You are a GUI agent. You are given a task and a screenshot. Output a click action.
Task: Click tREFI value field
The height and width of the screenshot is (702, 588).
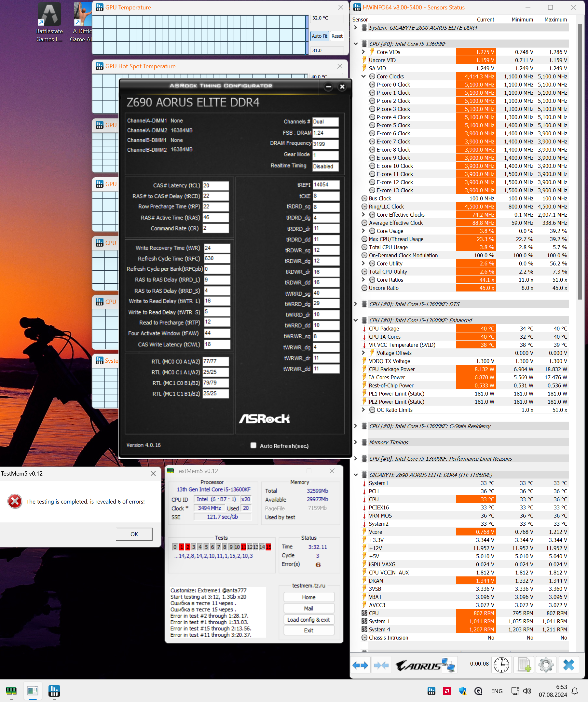pyautogui.click(x=326, y=185)
